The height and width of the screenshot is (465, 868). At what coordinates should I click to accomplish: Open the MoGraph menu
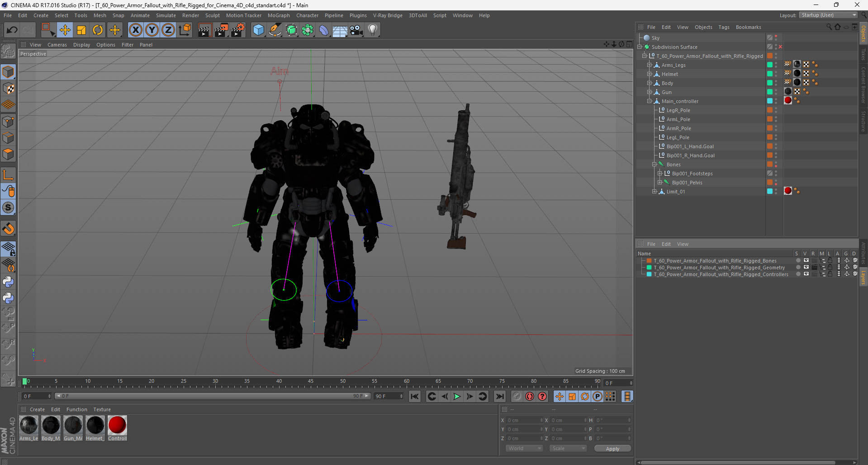279,15
